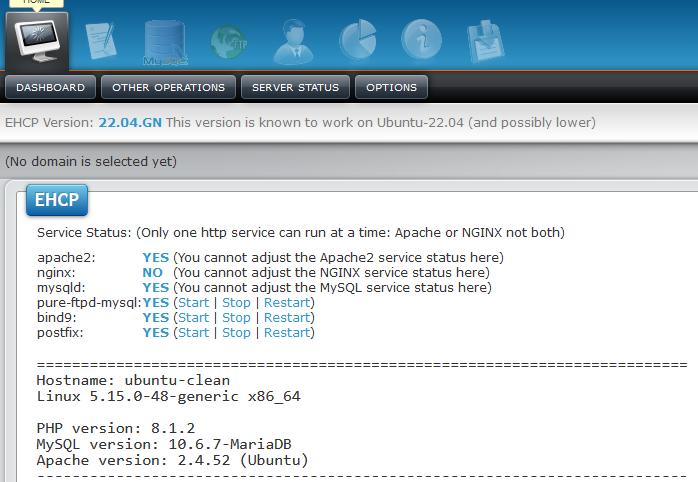Screen dimensions: 698x482
Task: Open the Other Operations menu
Action: click(x=169, y=88)
